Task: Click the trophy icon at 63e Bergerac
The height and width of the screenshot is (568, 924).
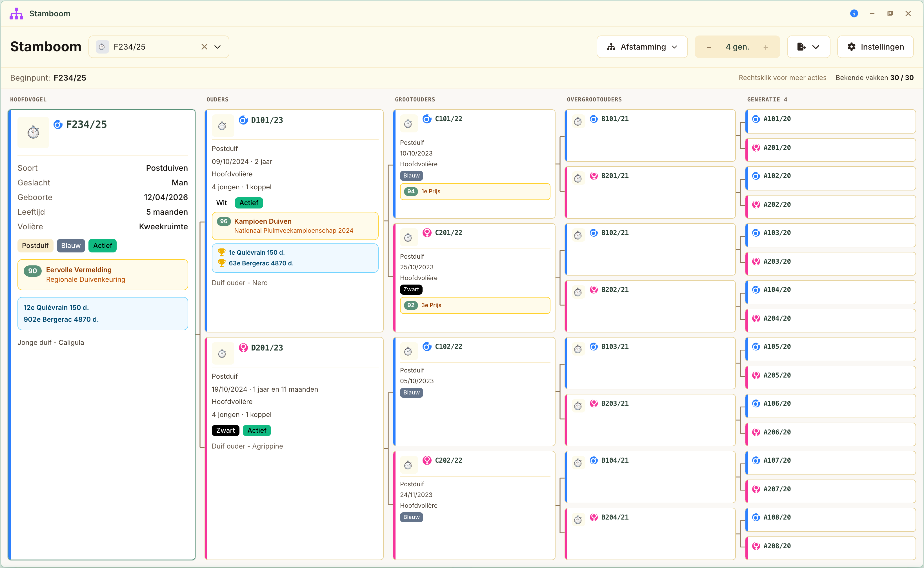Action: point(222,263)
